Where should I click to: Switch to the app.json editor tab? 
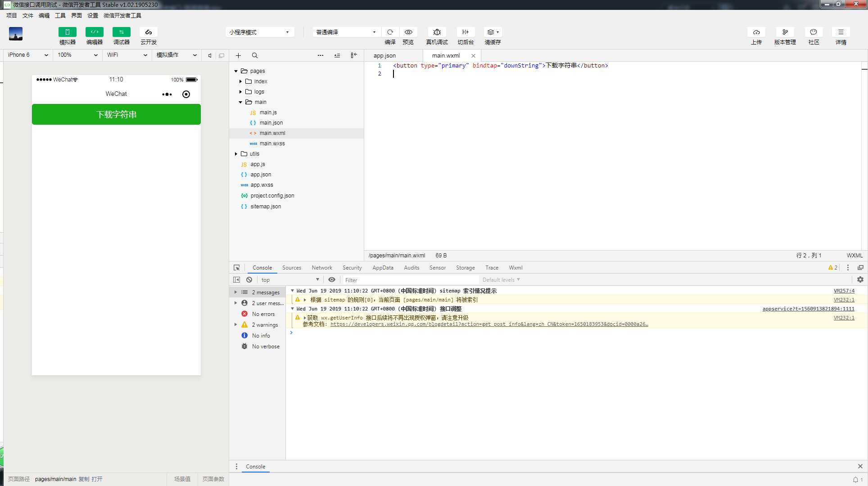(x=384, y=56)
